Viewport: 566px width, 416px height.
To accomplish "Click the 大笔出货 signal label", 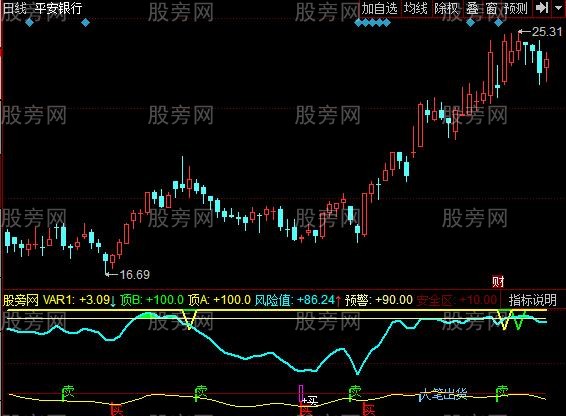I will click(x=443, y=395).
